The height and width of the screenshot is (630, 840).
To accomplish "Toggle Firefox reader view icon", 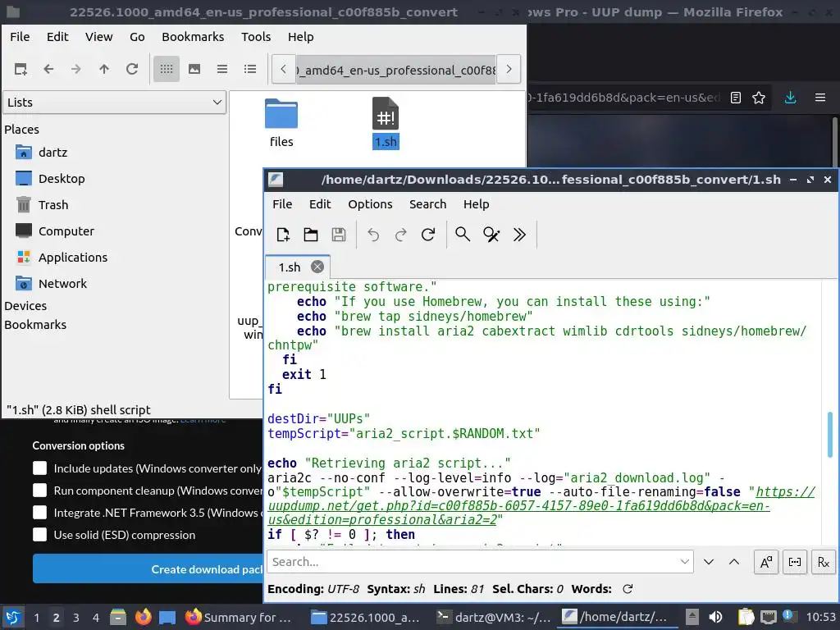I will (736, 98).
